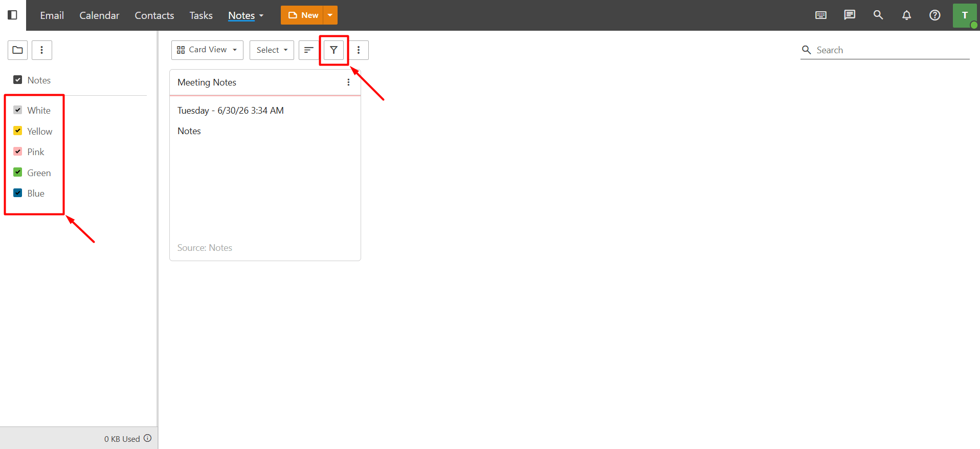
Task: Open the Meeting Notes card title
Action: 207,82
